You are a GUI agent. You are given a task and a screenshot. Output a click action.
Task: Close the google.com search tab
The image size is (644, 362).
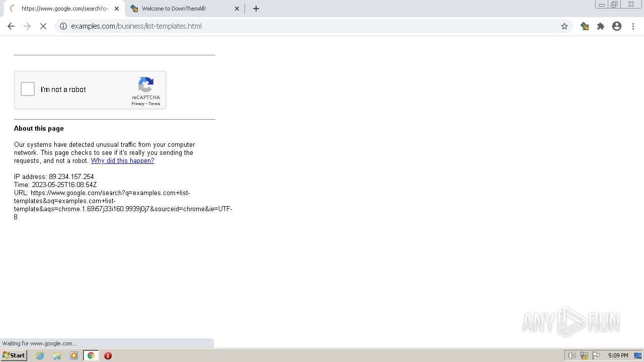click(x=116, y=9)
